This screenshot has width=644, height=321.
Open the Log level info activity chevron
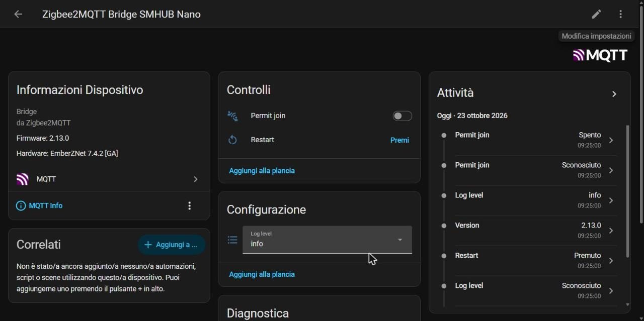pos(611,200)
